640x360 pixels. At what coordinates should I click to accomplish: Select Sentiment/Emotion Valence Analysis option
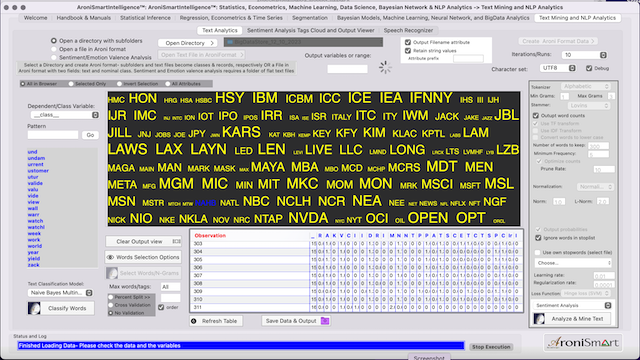53,58
